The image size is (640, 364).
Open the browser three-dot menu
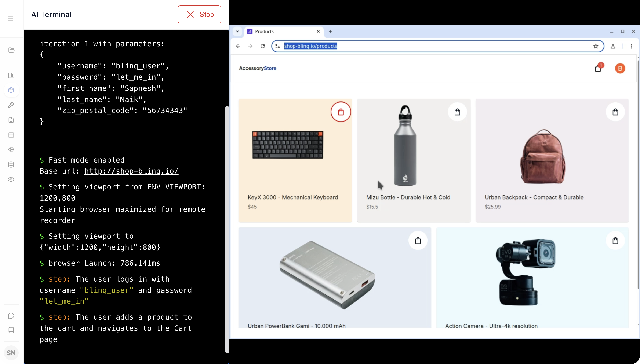tap(631, 46)
